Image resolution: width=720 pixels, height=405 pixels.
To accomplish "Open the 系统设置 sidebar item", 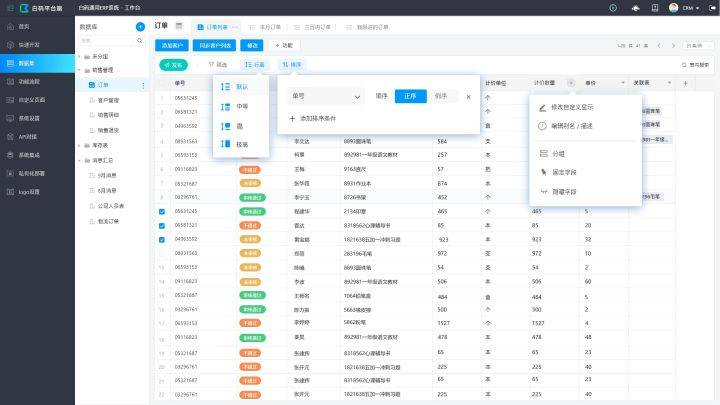I will click(37, 118).
